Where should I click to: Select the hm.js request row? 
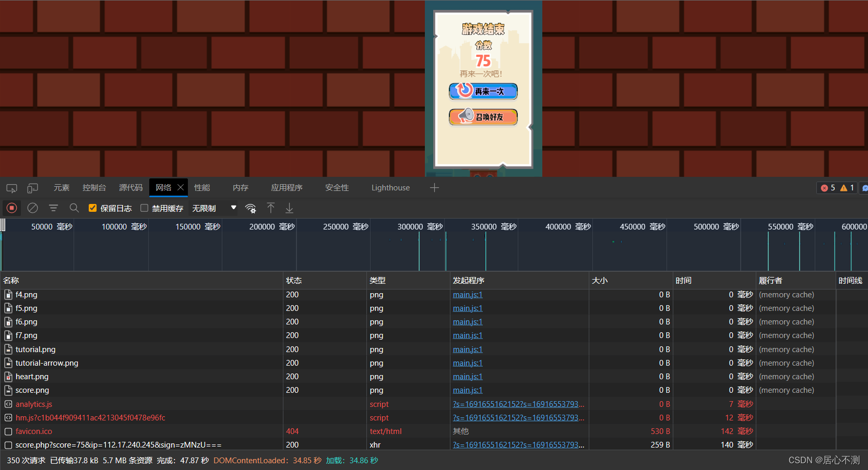pos(434,418)
